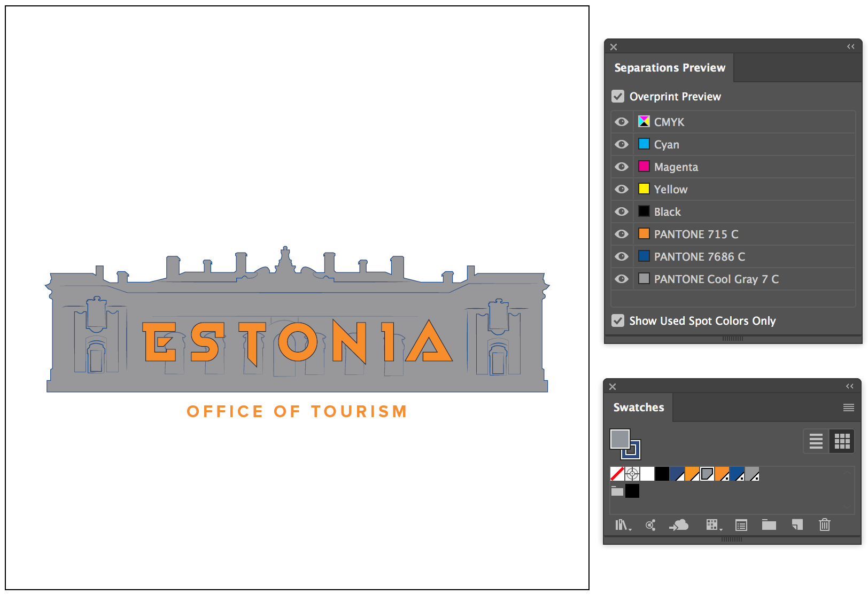Select the OFFICE OF TOURISM text
Image resolution: width=868 pixels, height=595 pixels.
point(297,411)
